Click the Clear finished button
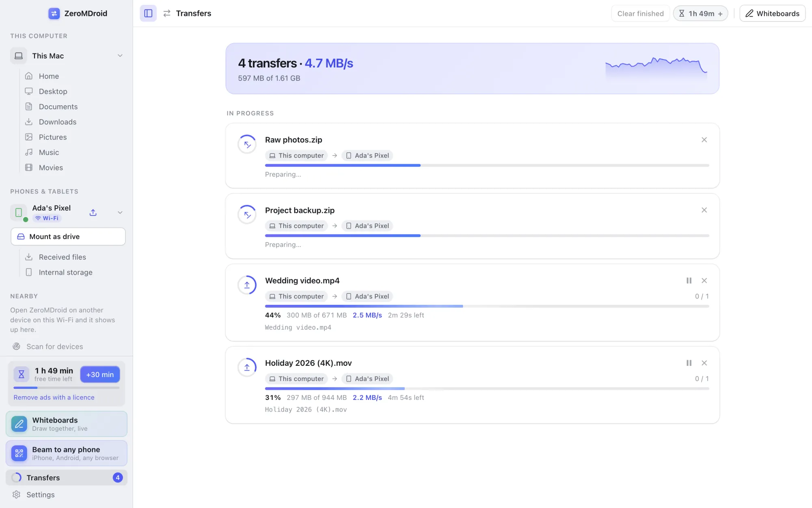812x508 pixels. click(x=640, y=13)
